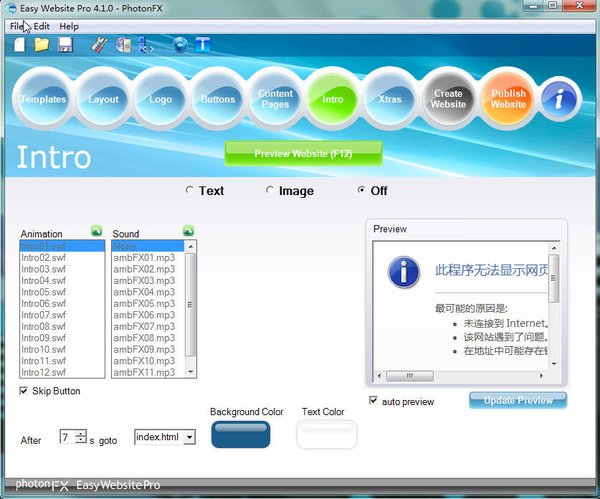The image size is (600, 499).
Task: Click the blue globe toolbar icon
Action: tap(180, 45)
